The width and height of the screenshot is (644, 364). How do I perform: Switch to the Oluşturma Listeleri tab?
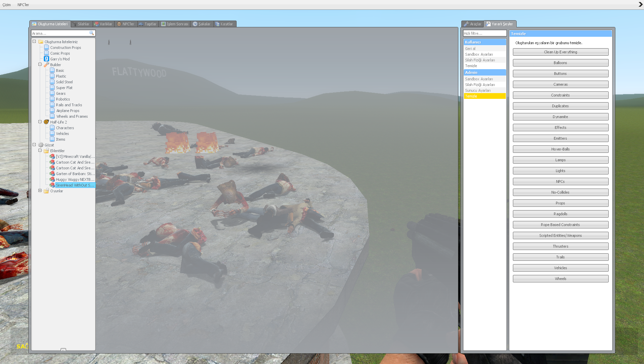50,24
